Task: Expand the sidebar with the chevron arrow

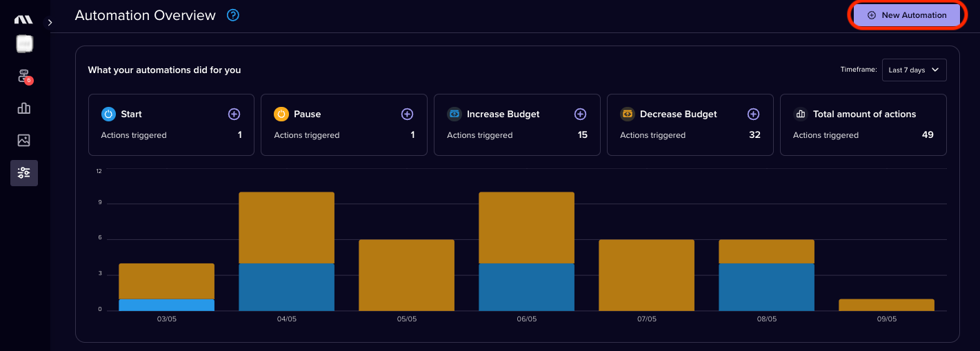Action: click(50, 23)
